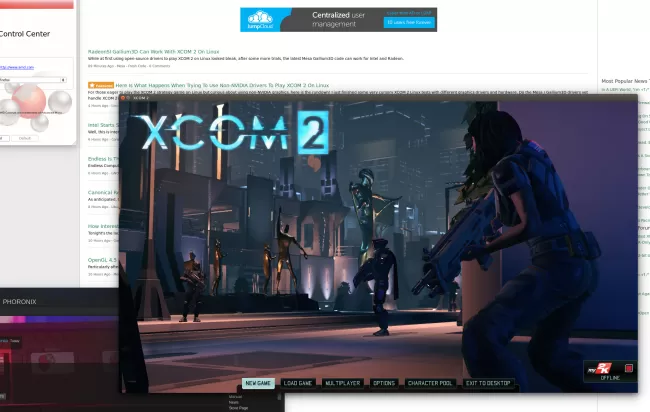Click the PHORONIX title in dark window
This screenshot has width=650, height=412.
19,302
